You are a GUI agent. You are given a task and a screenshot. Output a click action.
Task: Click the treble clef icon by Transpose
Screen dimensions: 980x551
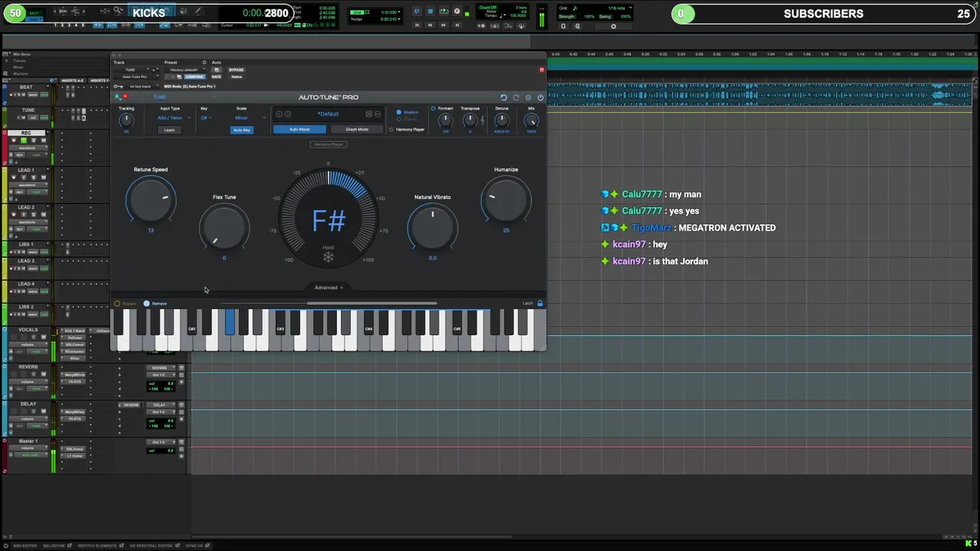point(482,120)
